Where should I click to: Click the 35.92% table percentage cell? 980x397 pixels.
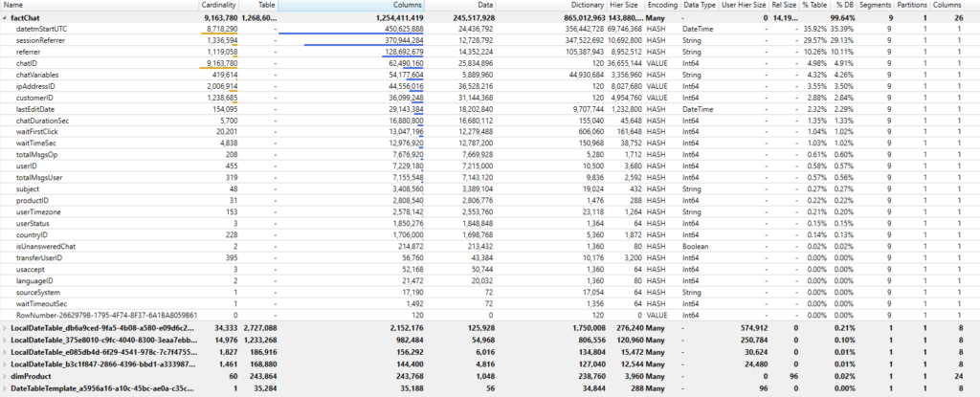tap(816, 29)
